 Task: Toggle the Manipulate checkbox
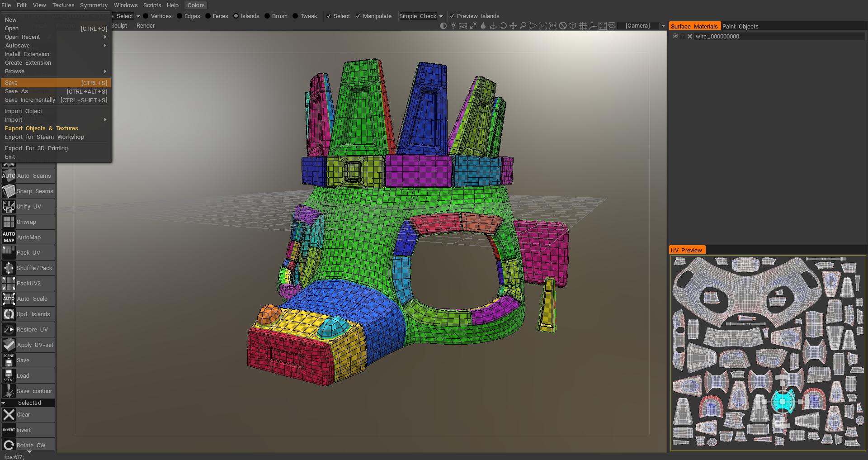358,16
